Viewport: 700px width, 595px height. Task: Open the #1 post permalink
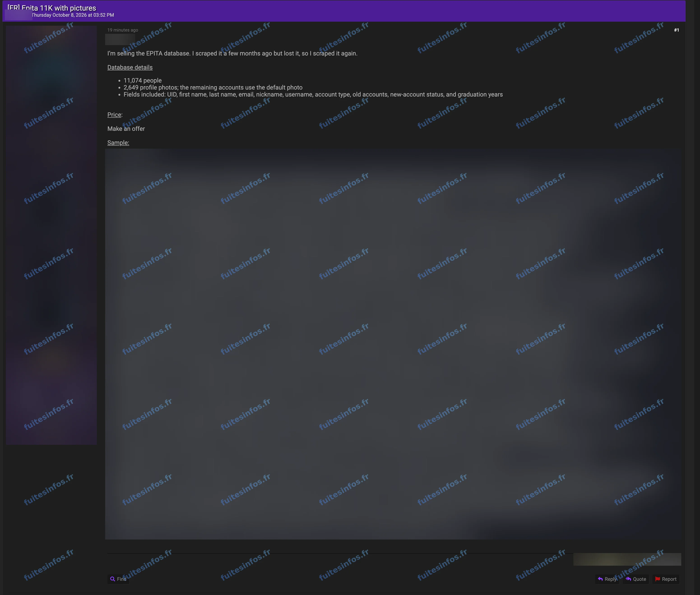coord(676,30)
